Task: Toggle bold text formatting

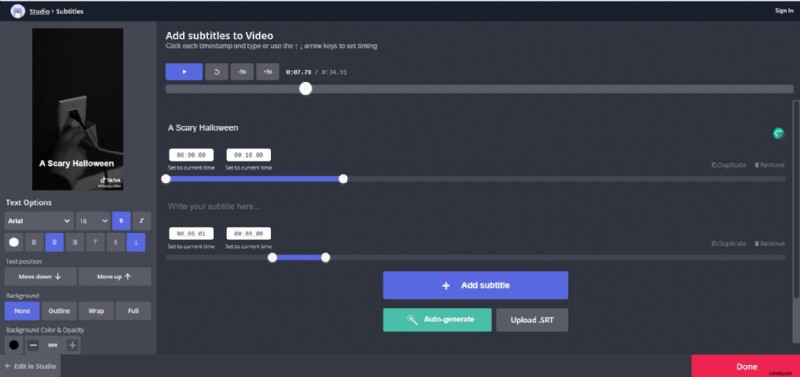Action: click(x=121, y=221)
